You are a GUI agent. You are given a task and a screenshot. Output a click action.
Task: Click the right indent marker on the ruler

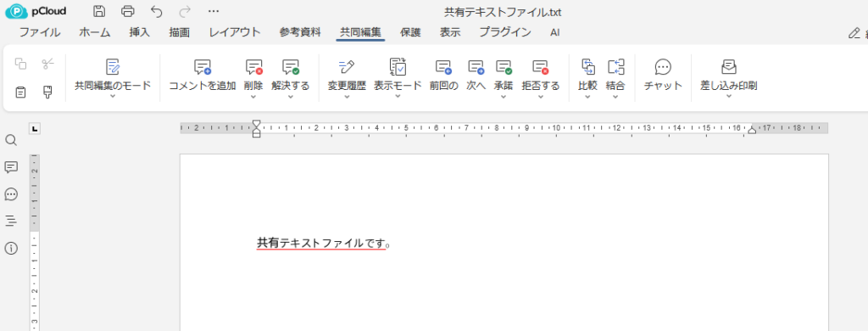(x=752, y=131)
